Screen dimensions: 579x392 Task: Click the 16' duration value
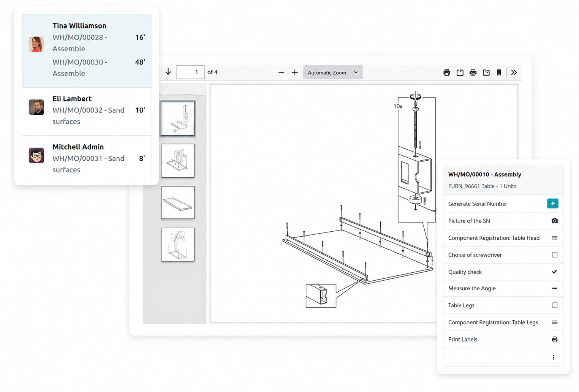[140, 37]
